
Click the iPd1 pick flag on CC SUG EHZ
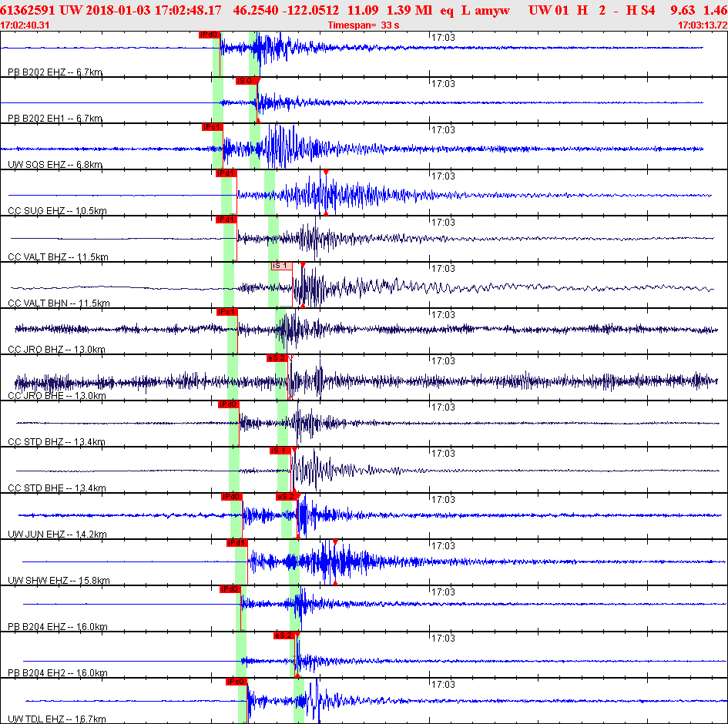click(x=226, y=173)
